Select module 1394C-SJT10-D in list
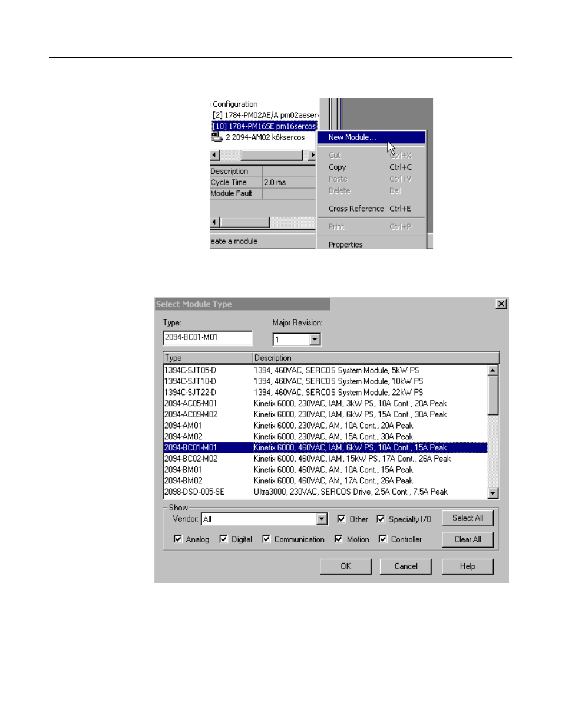This screenshot has height=728, width=562. pos(325,381)
